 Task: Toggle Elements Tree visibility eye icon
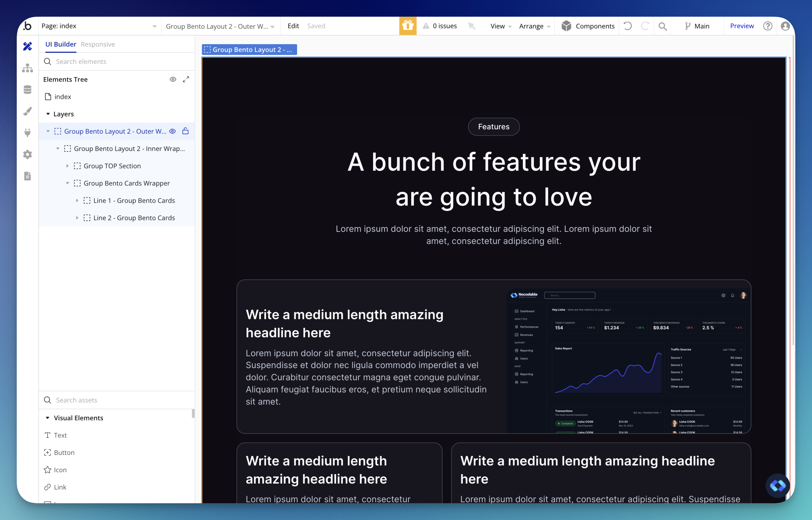(x=173, y=79)
